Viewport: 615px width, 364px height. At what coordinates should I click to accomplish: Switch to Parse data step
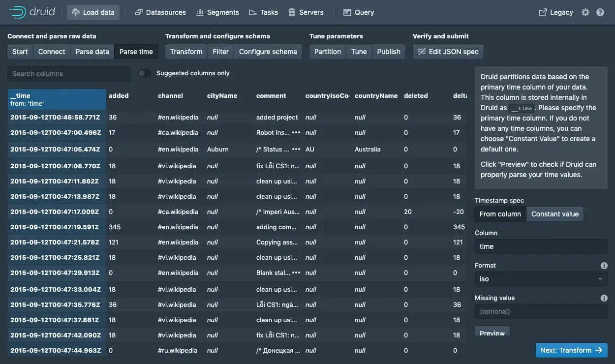92,52
